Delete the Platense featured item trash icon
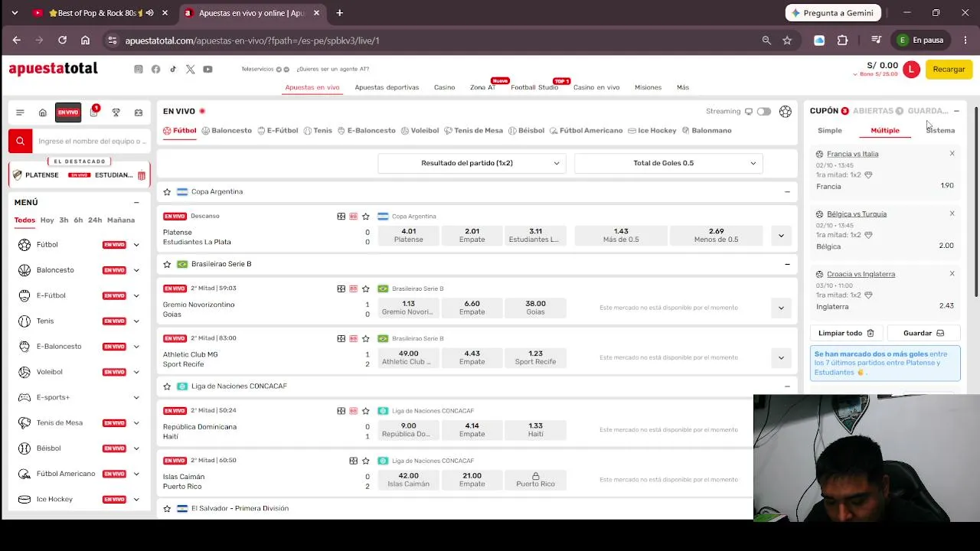980x551 pixels. [x=142, y=175]
